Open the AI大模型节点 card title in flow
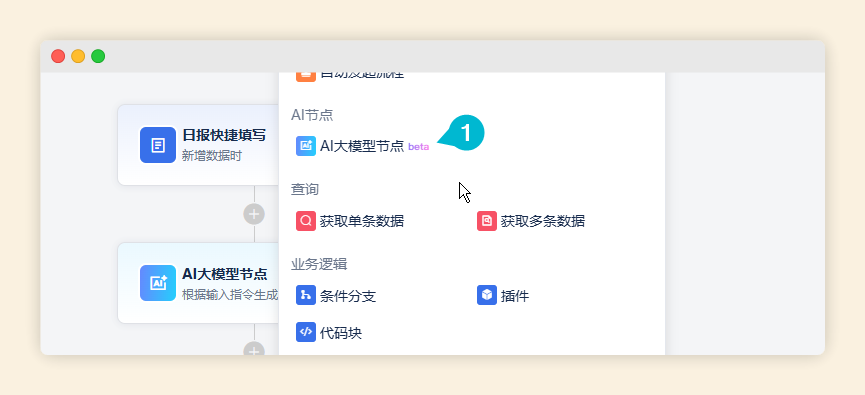This screenshot has width=865, height=395. click(225, 274)
